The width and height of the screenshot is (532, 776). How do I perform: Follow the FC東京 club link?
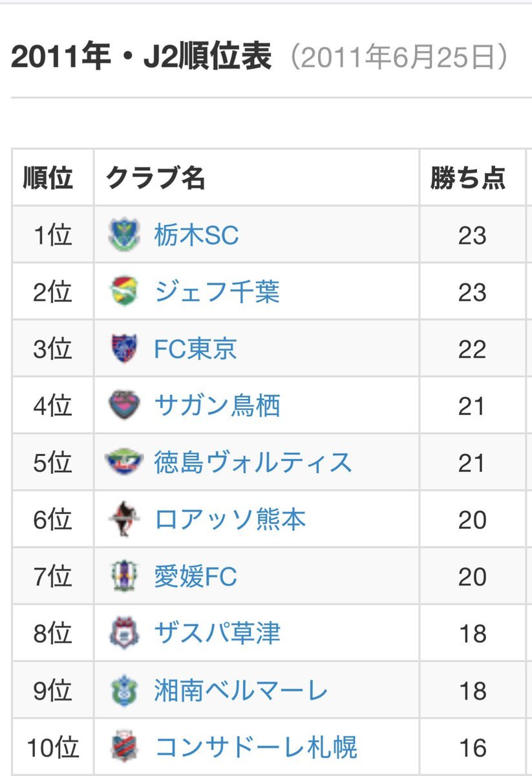[x=195, y=349]
